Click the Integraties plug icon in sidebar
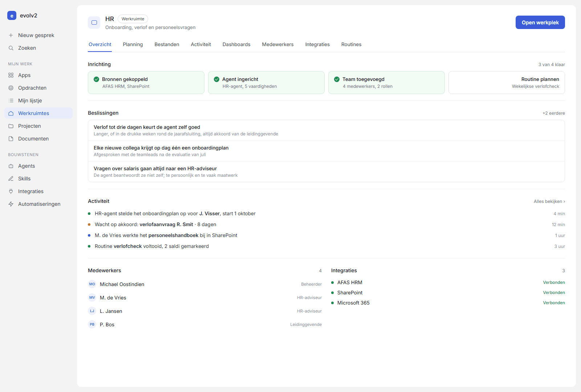This screenshot has height=392, width=581. point(11,191)
